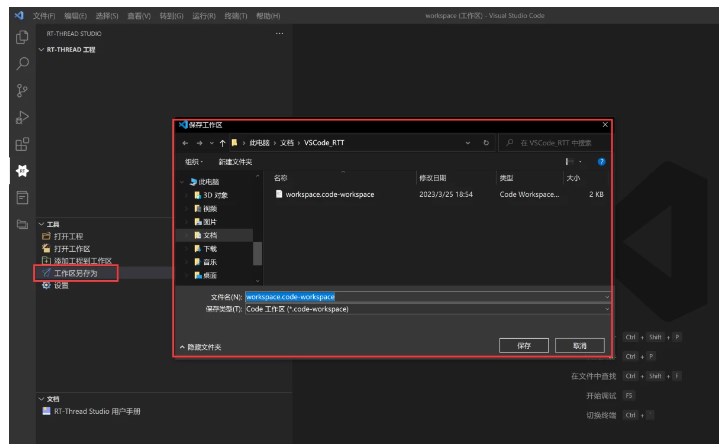Image resolution: width=726 pixels, height=448 pixels.
Task: Click 此电脑 in the path breadcrumb
Action: point(259,143)
